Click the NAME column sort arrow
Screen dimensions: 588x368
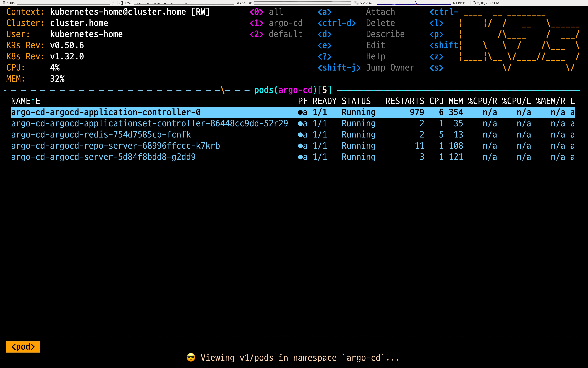pyautogui.click(x=33, y=101)
